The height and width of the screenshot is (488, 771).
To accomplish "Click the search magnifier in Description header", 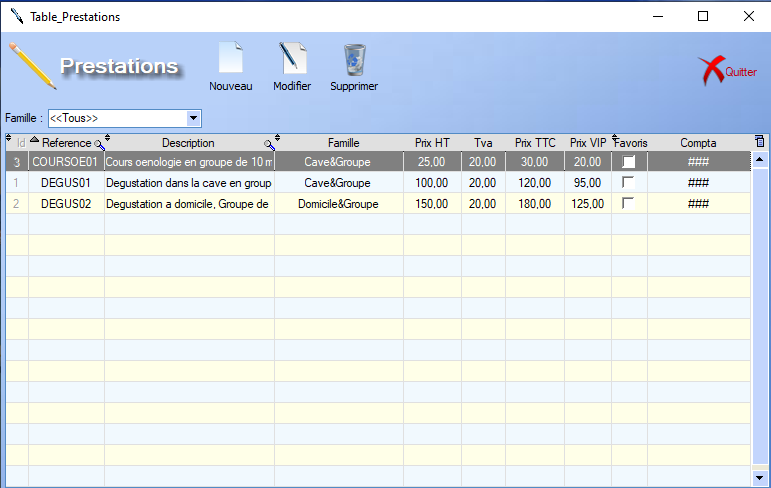I will point(269,145).
